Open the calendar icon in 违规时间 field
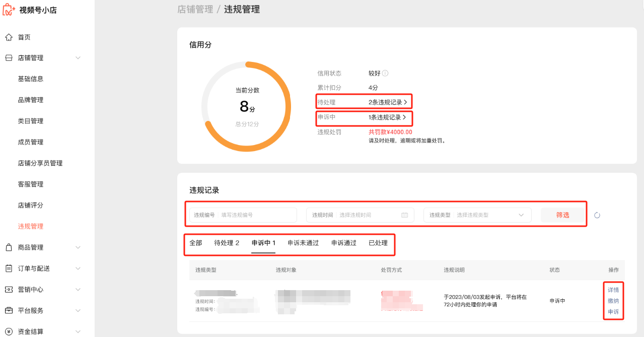This screenshot has height=337, width=644. pyautogui.click(x=404, y=215)
